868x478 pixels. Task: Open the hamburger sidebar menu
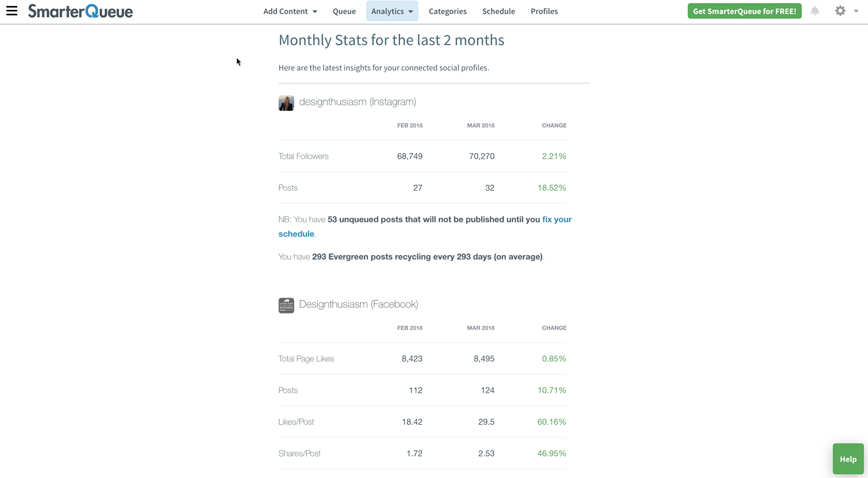coord(12,11)
